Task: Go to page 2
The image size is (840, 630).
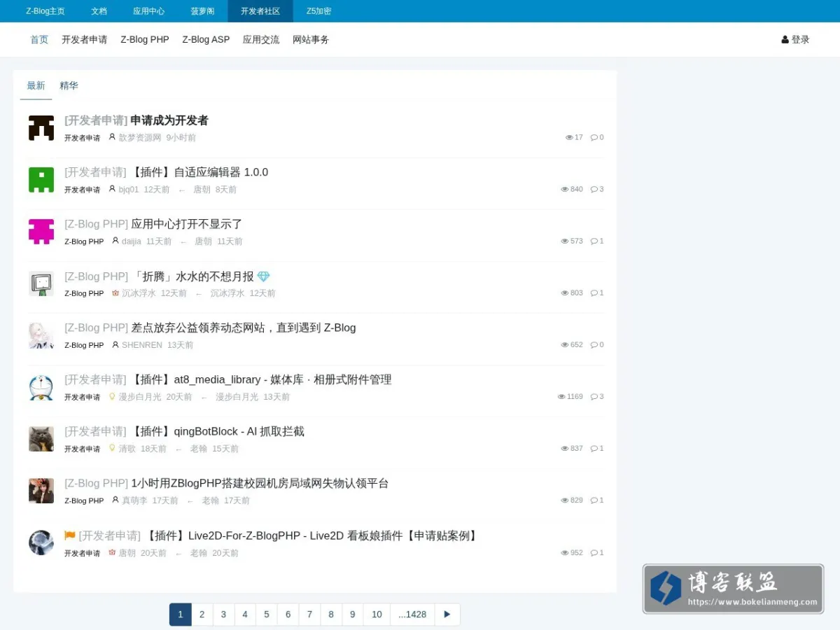Action: point(202,615)
